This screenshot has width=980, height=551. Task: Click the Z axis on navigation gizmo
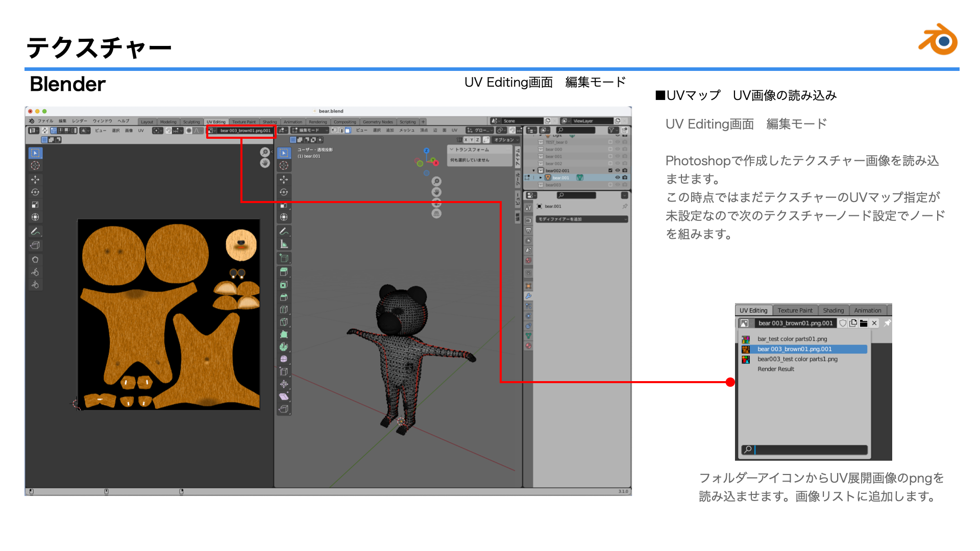tap(427, 151)
